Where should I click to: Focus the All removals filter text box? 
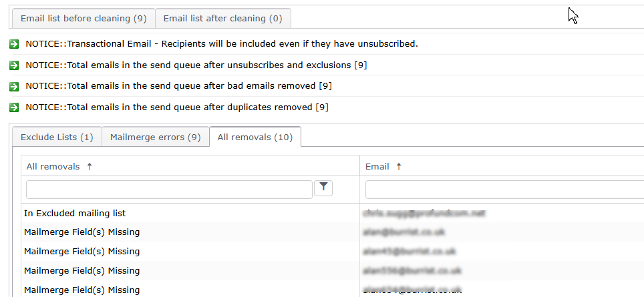[x=169, y=190]
